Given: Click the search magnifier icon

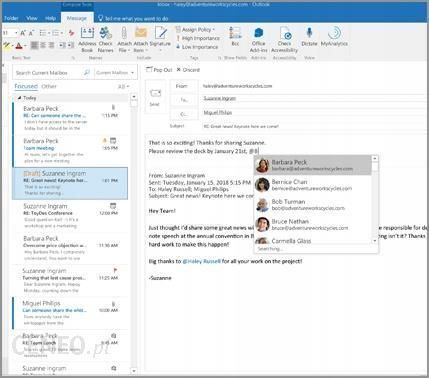Looking at the screenshot, I should [87, 72].
